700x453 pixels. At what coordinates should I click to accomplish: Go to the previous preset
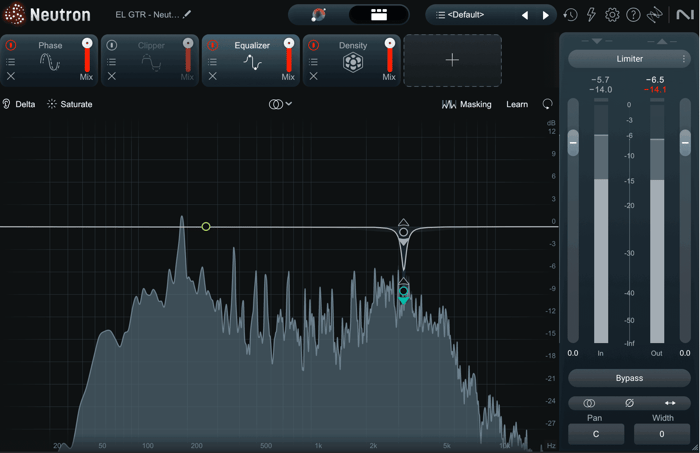coord(525,15)
